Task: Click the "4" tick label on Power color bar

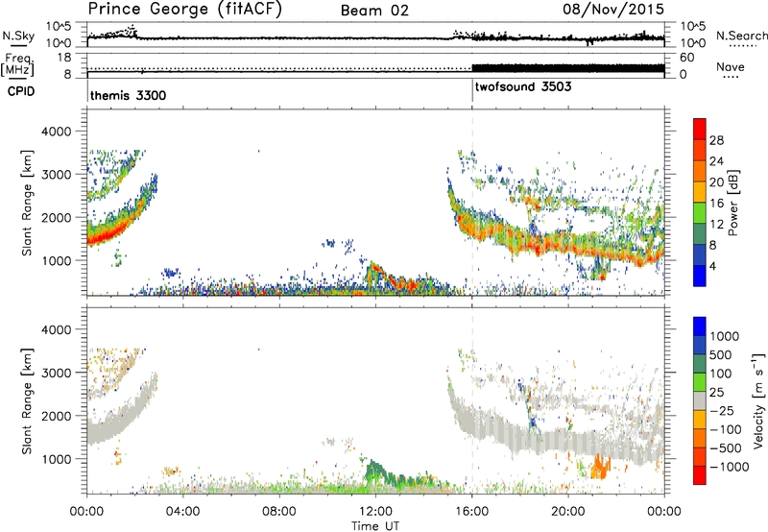Action: 712,266
